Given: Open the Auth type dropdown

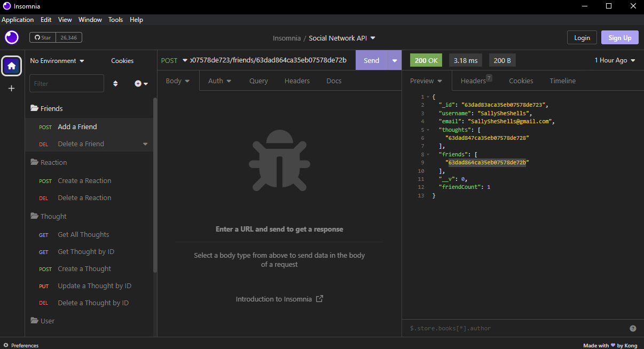Looking at the screenshot, I should click(219, 81).
